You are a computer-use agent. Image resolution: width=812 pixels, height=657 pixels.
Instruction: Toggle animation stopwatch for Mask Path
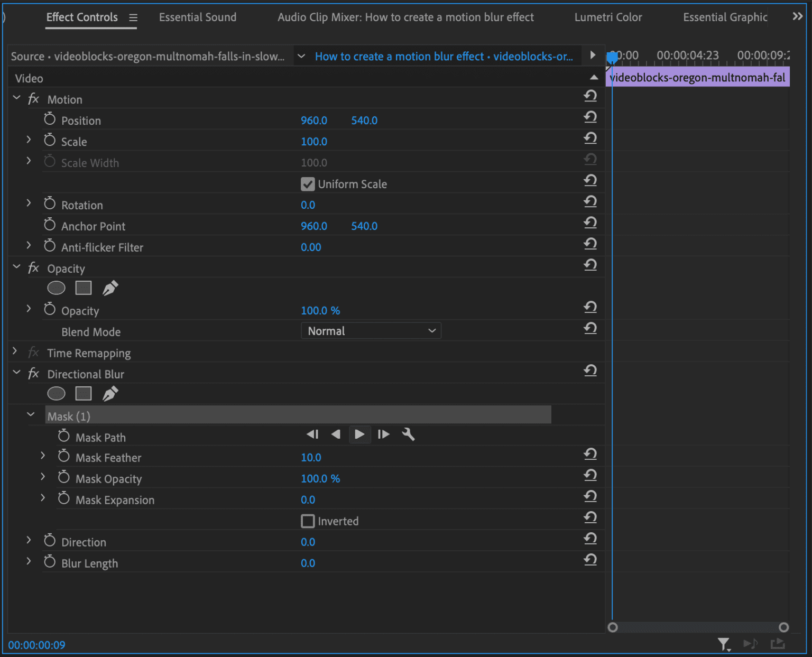64,436
